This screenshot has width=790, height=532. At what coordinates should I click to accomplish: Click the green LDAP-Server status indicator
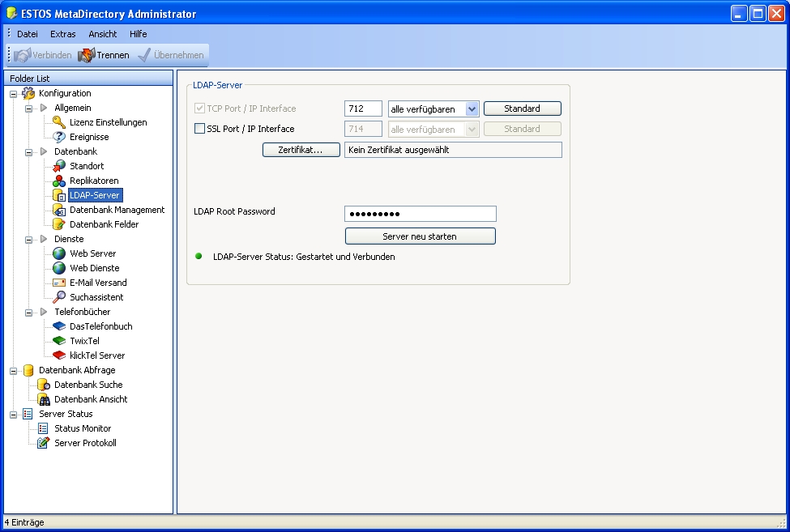pos(199,256)
